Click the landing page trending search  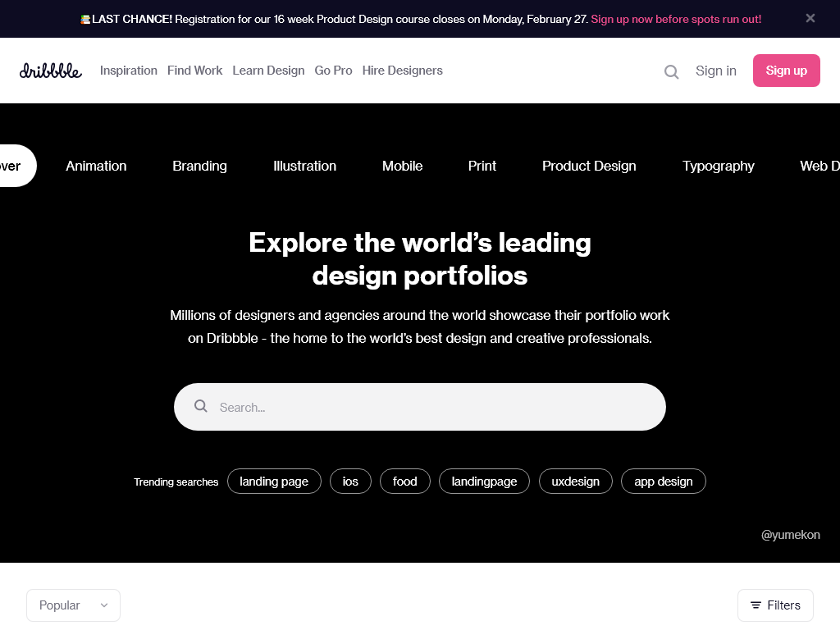click(x=274, y=481)
